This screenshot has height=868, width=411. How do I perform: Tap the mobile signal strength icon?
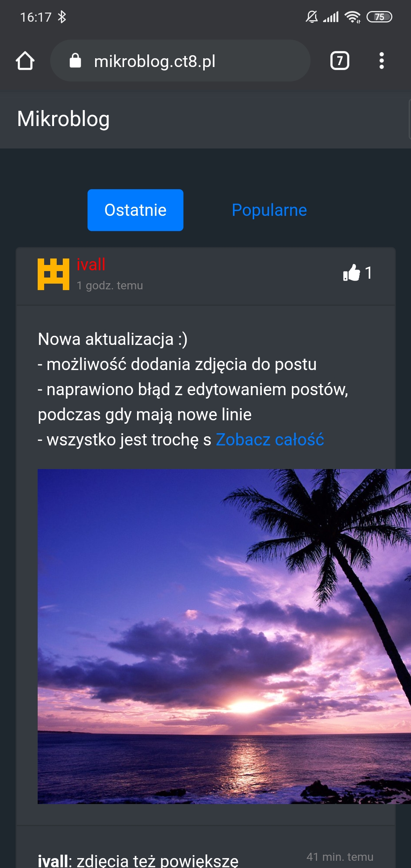[331, 17]
